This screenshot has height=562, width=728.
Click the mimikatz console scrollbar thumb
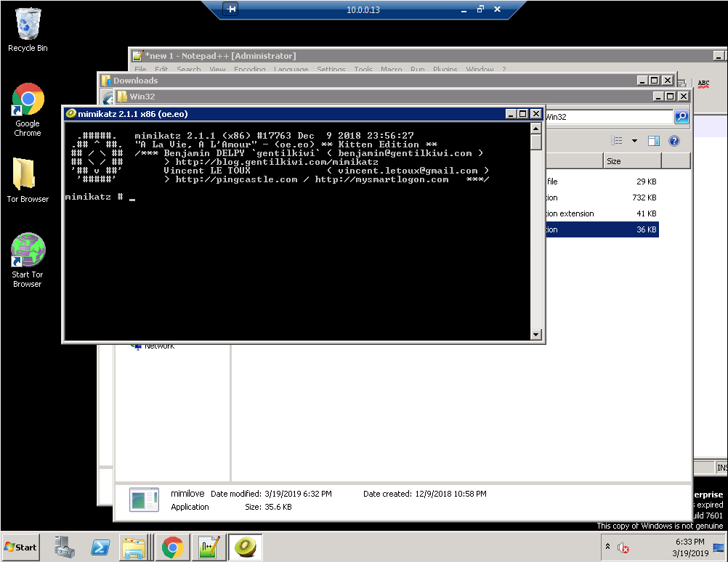coord(535,142)
